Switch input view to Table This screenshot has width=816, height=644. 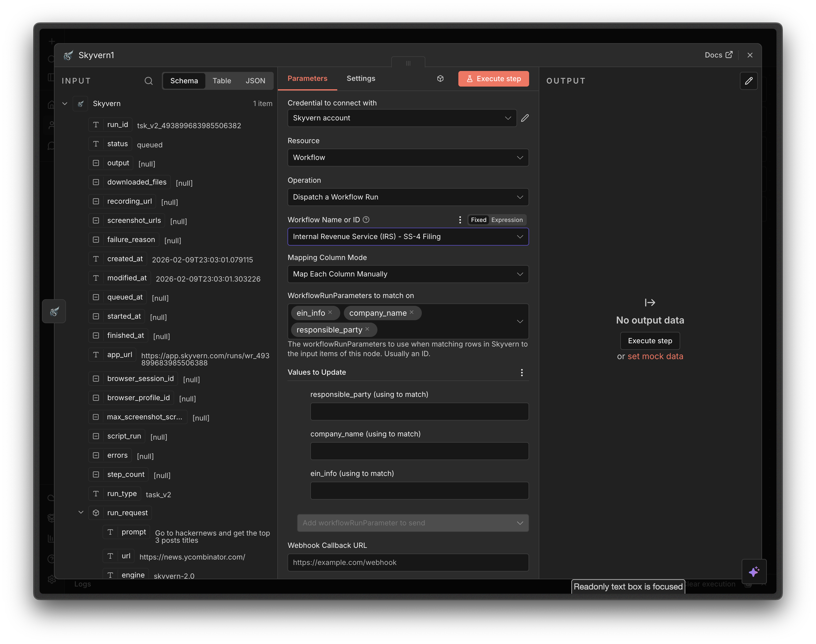(222, 81)
